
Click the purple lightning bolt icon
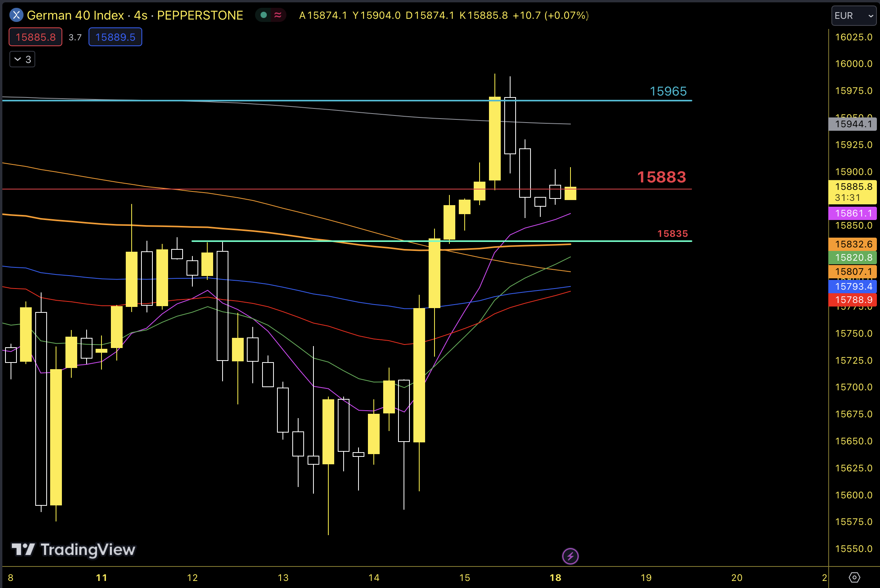tap(570, 556)
